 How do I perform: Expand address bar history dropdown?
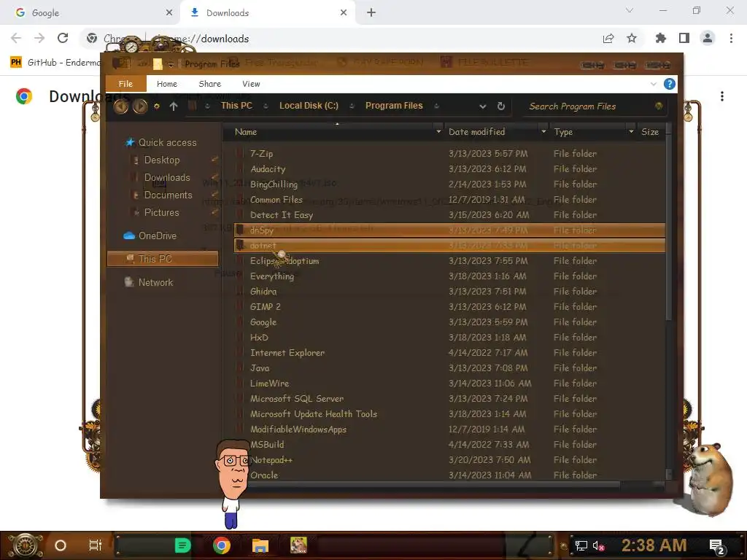click(x=483, y=106)
